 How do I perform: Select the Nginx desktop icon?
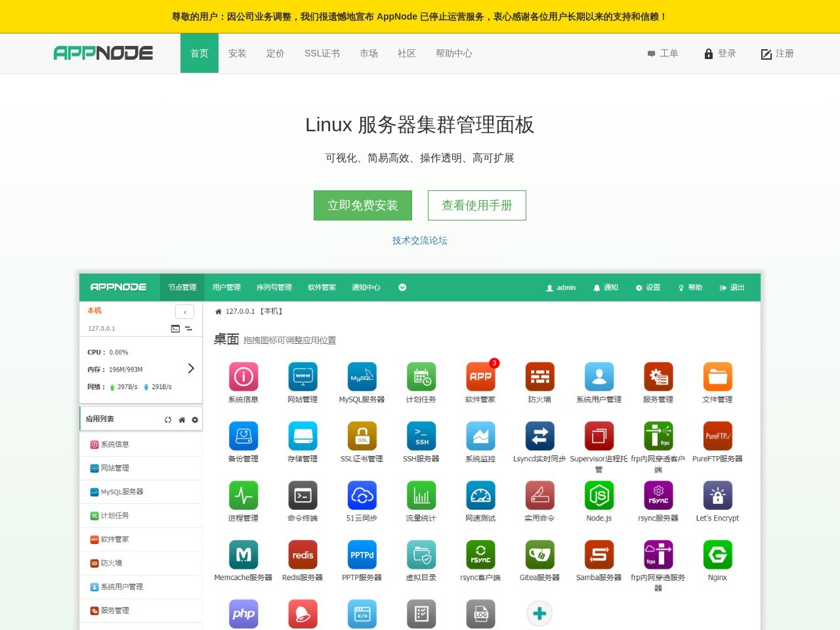[717, 555]
